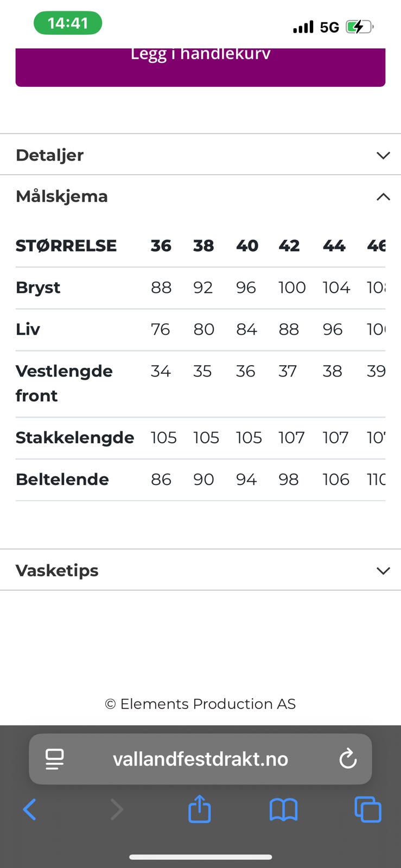Open the Vasketips heading
This screenshot has height=868, width=401.
57,570
